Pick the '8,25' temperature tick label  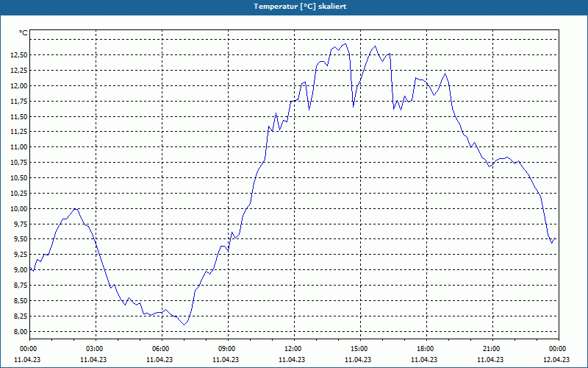pos(21,316)
